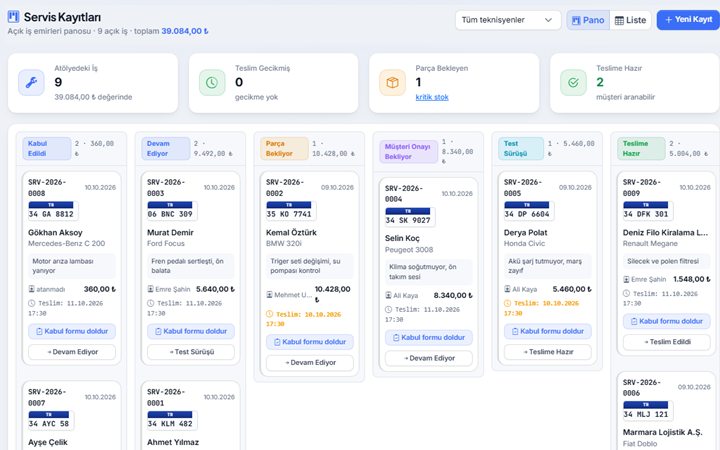Click license plate 35 KO 7741

289,210
